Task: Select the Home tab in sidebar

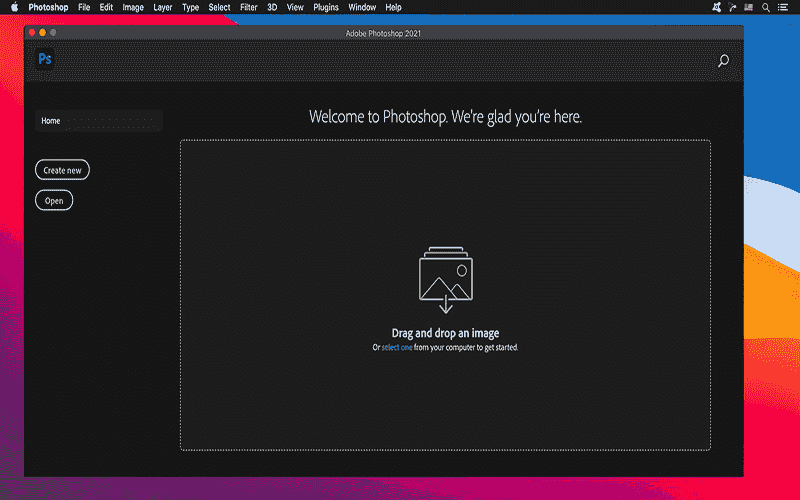Action: click(x=98, y=121)
